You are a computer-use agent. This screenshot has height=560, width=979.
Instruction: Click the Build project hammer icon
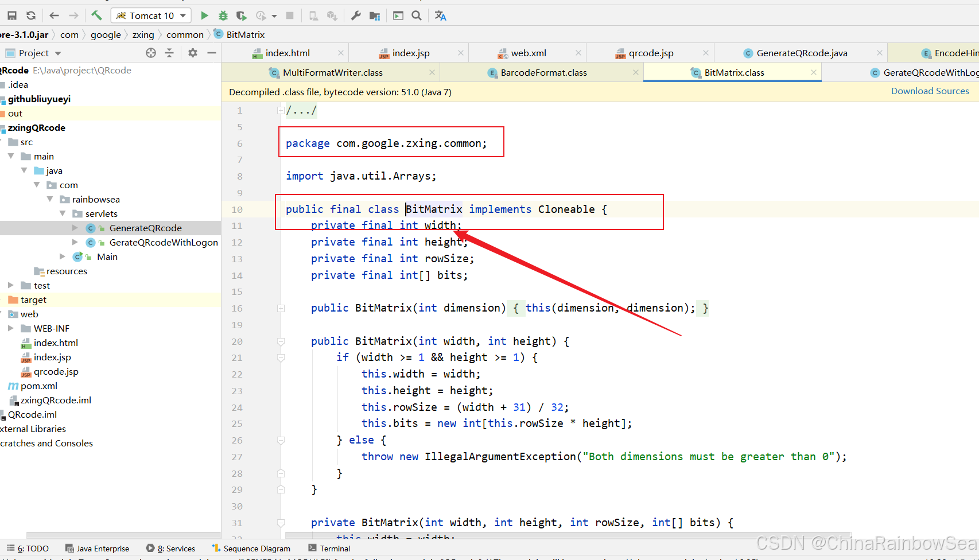(x=96, y=15)
